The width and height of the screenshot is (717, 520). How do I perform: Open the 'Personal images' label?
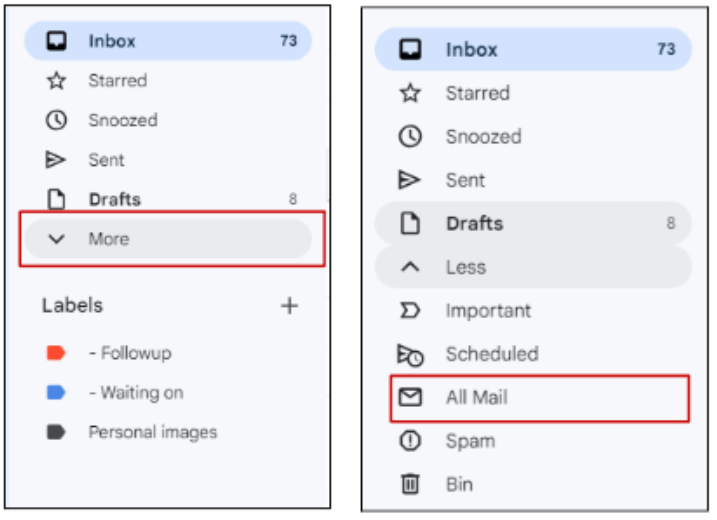pos(153,432)
